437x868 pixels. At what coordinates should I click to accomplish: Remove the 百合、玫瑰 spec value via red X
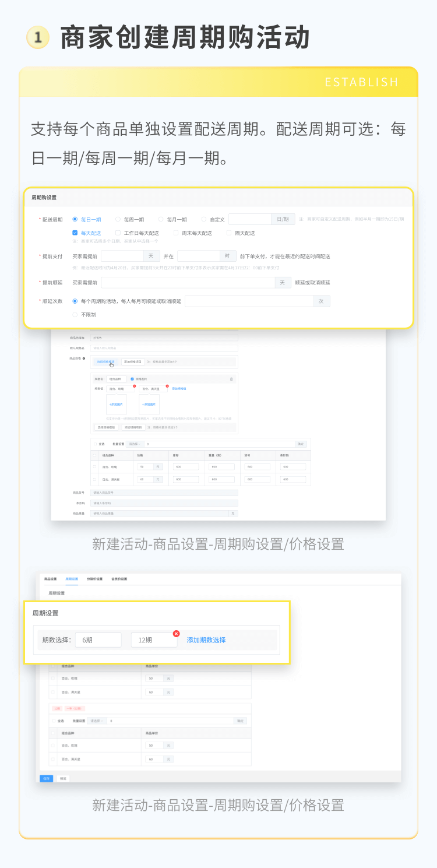click(x=134, y=386)
